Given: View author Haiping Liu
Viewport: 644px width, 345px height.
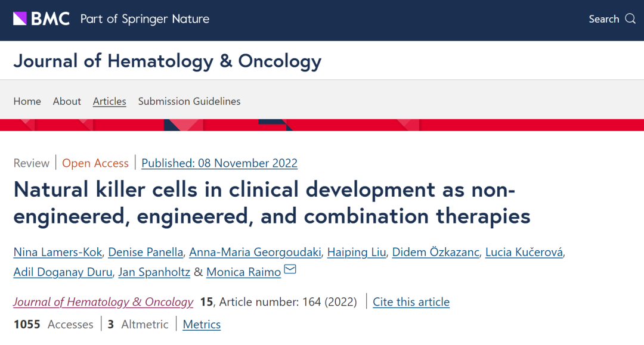Looking at the screenshot, I should (357, 252).
